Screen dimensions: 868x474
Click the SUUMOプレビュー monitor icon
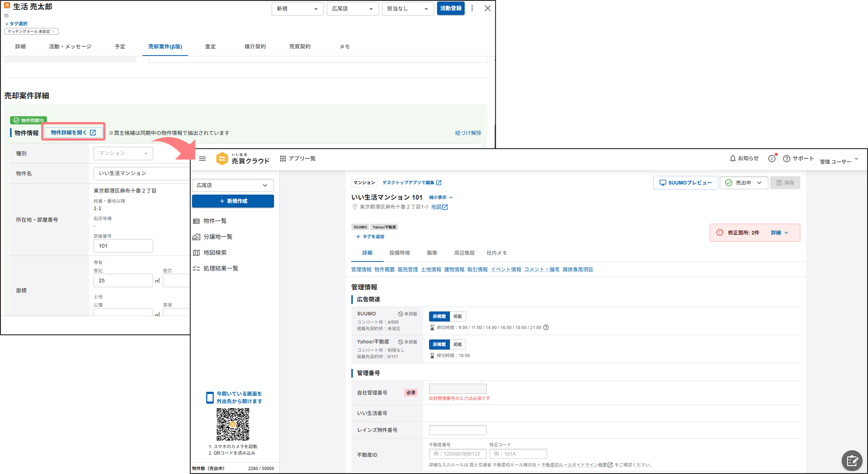(662, 183)
